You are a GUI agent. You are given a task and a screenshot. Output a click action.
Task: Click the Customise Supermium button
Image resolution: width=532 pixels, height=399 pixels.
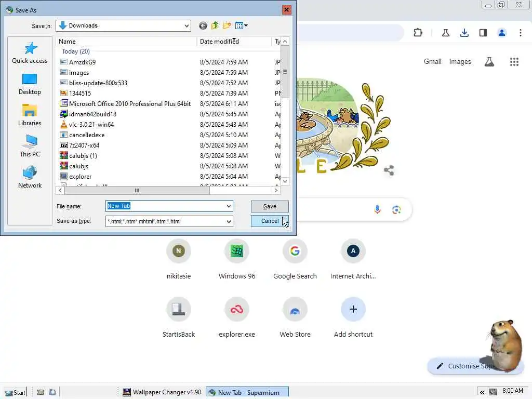[x=475, y=366]
